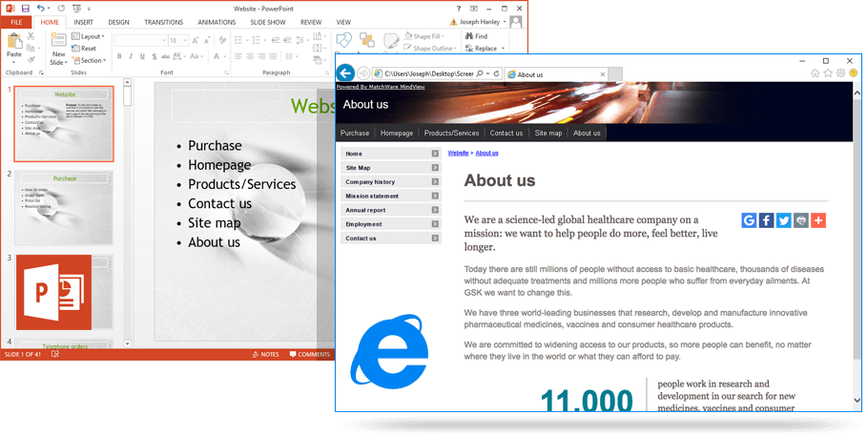Increase font size with the larger A icon
Image resolution: width=868 pixels, height=436 pixels.
[x=196, y=40]
